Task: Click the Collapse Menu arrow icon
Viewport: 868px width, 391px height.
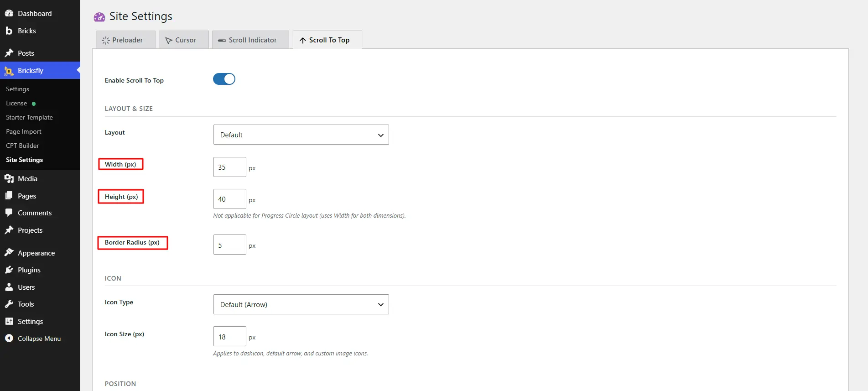Action: click(9, 339)
